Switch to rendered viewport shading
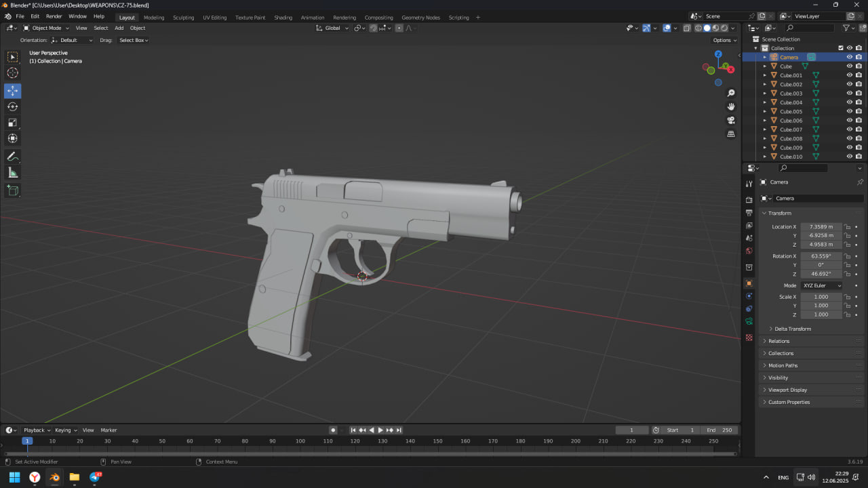 click(x=724, y=28)
